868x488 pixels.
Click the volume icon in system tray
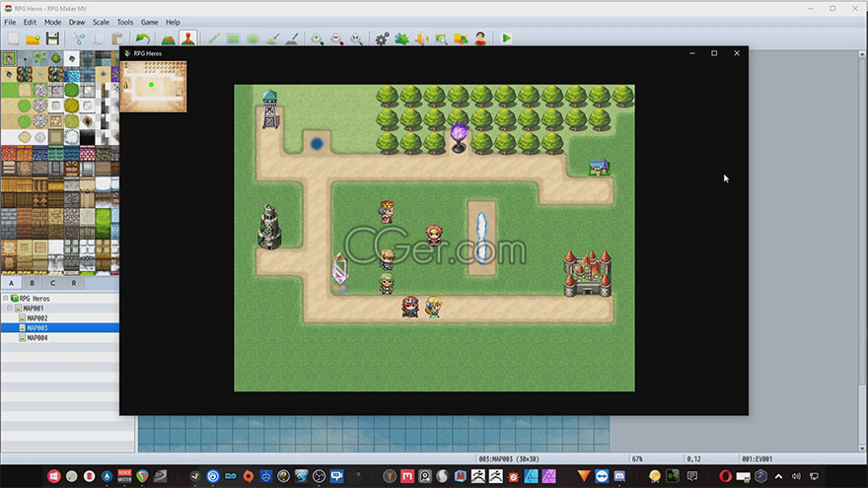796,476
